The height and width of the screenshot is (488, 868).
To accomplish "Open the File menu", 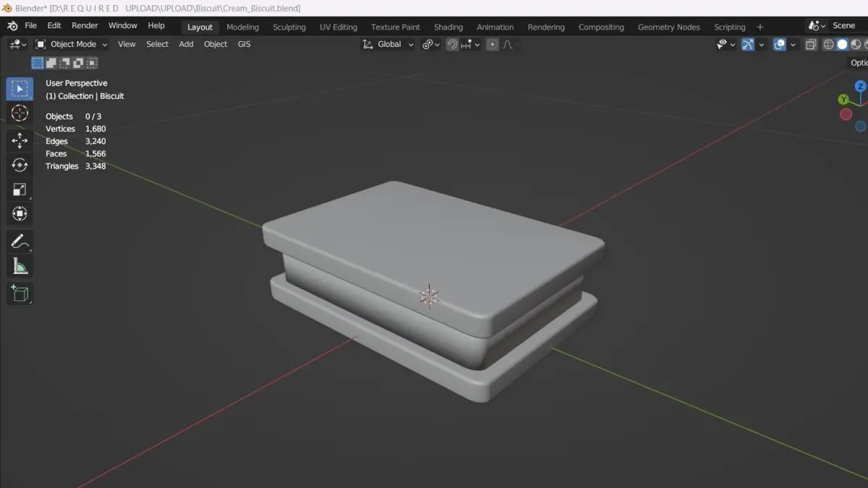I will pos(30,26).
